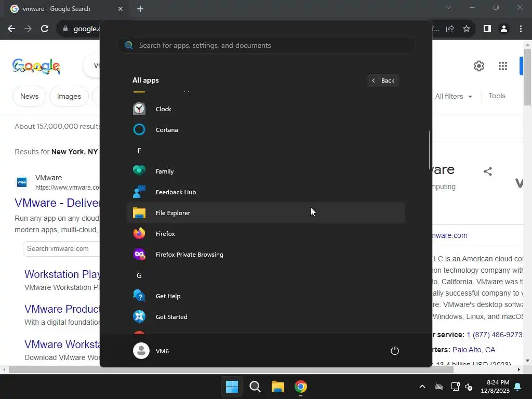Click the Windows Start button on taskbar

232,387
